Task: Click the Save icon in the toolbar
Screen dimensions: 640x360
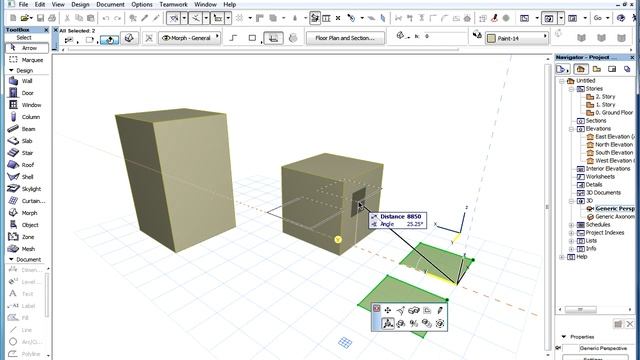Action: 40,18
